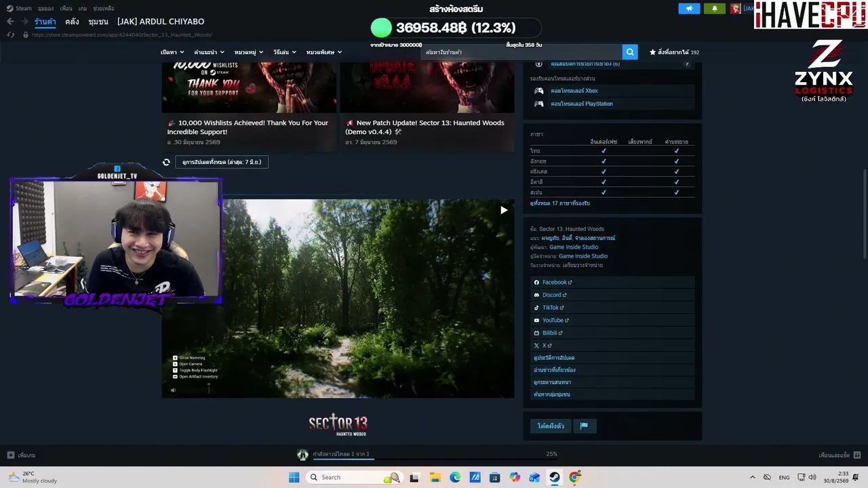
Task: Click the Bilibili icon in links list
Action: coord(536,333)
